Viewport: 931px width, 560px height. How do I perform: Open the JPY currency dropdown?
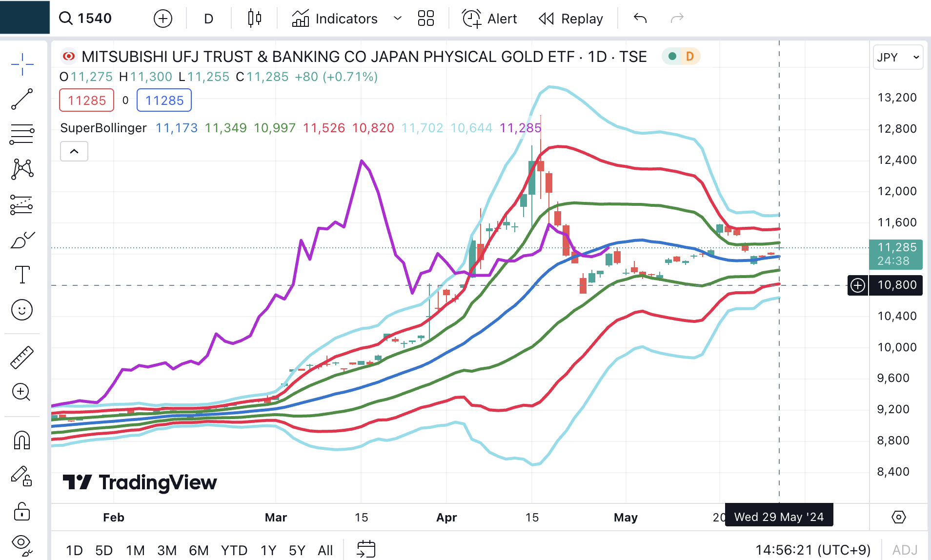pos(897,58)
